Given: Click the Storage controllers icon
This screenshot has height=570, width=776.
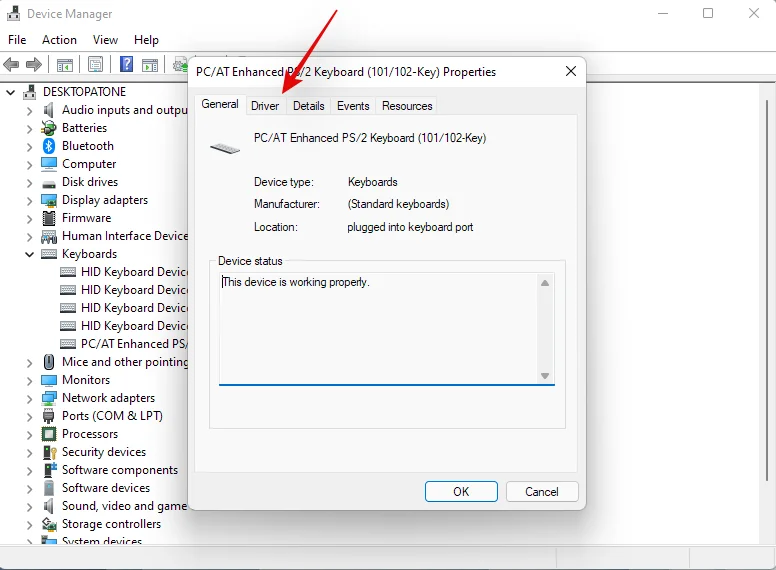Looking at the screenshot, I should 48,524.
